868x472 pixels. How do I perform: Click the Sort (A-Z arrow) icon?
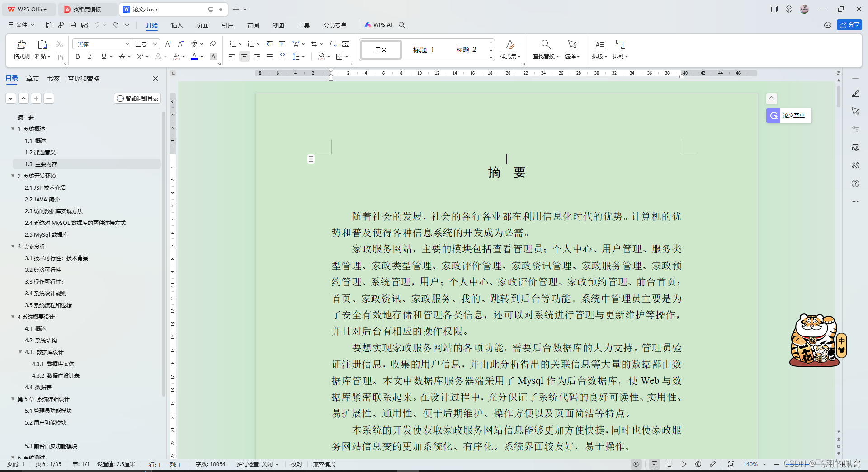333,44
